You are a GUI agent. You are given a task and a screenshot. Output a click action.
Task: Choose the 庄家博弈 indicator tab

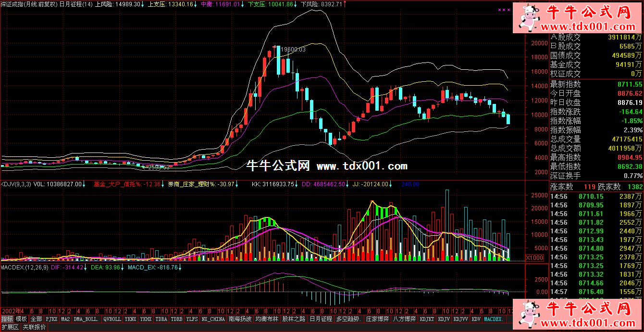[x=377, y=319]
